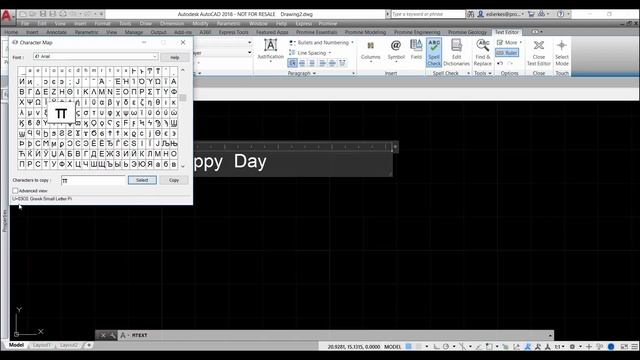This screenshot has height=360, width=640.
Task: Apply Center paragraph alignment
Action: point(312,63)
